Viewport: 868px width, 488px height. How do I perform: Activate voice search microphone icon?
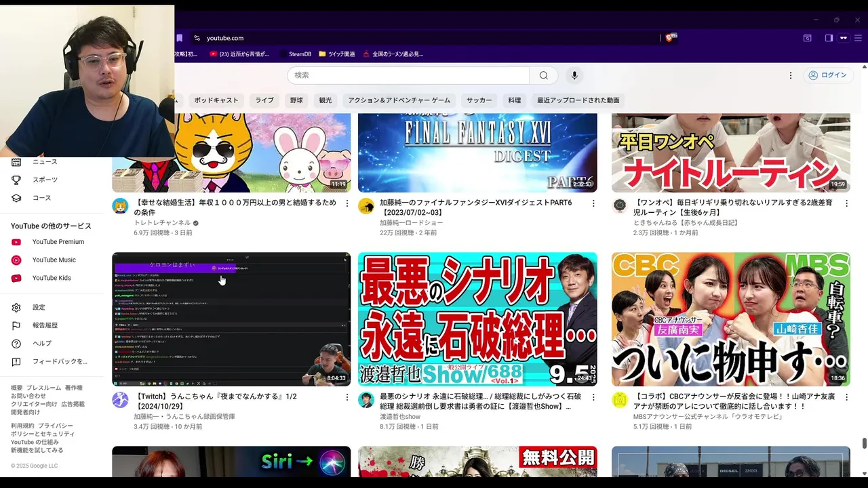click(x=574, y=75)
